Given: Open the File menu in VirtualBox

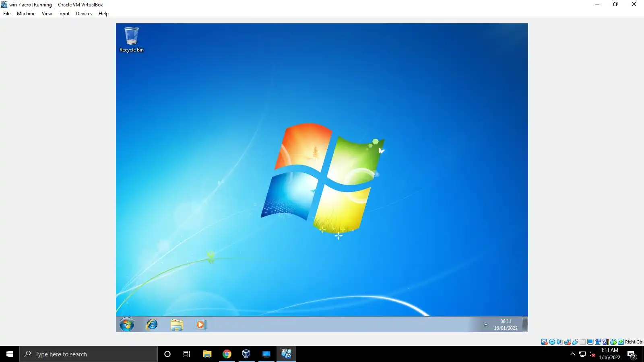Looking at the screenshot, I should pyautogui.click(x=7, y=14).
